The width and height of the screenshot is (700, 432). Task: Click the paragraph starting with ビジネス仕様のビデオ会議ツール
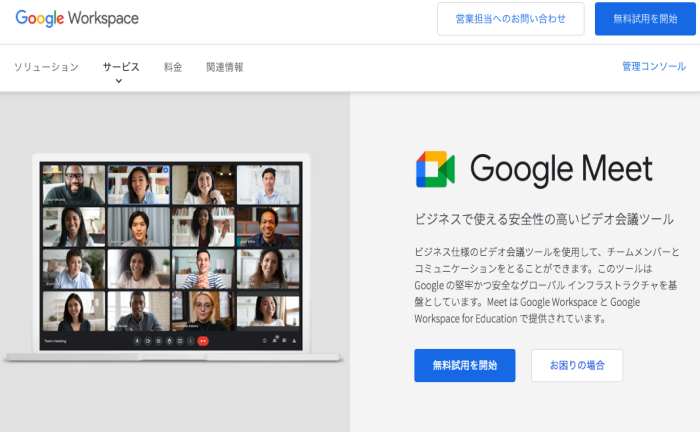click(547, 285)
